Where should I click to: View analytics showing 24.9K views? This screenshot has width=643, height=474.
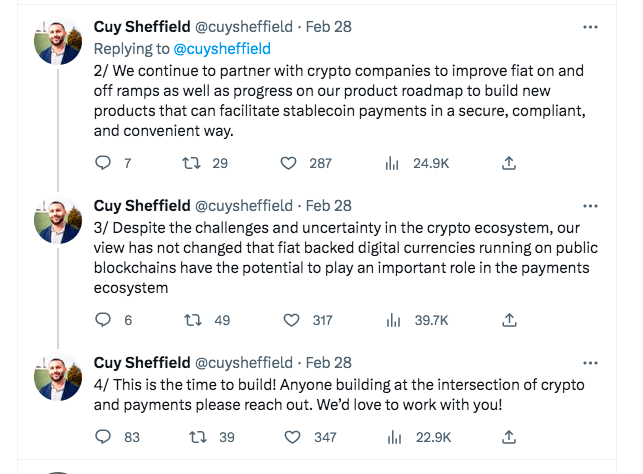pyautogui.click(x=392, y=163)
